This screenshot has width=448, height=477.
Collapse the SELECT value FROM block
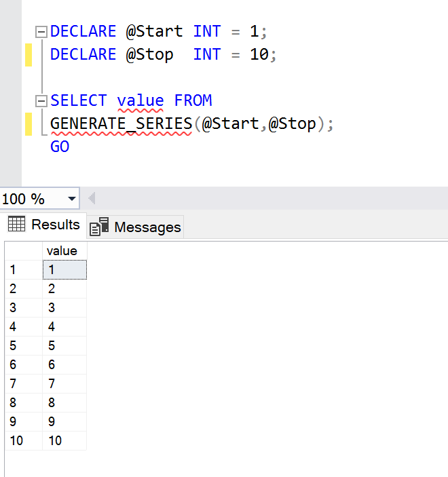click(x=41, y=101)
